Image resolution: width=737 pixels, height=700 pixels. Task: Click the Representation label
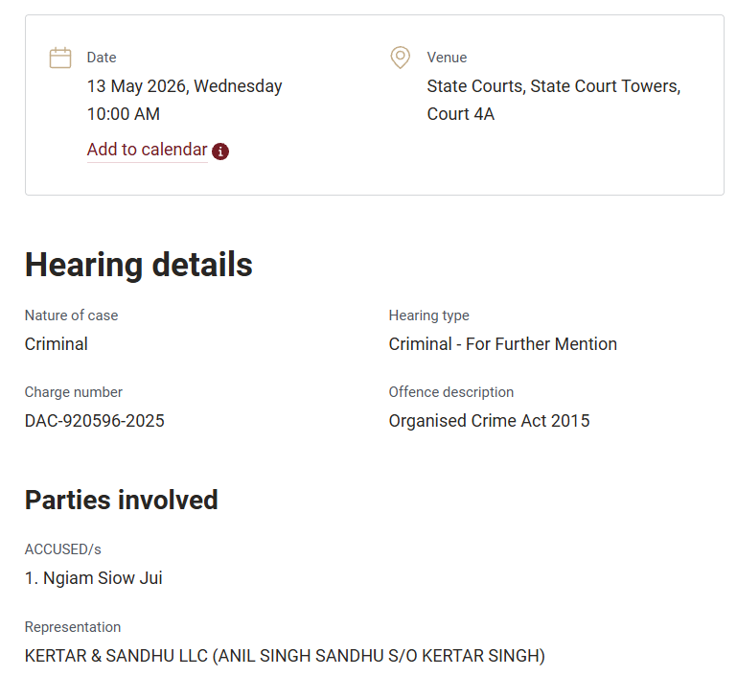coord(73,627)
